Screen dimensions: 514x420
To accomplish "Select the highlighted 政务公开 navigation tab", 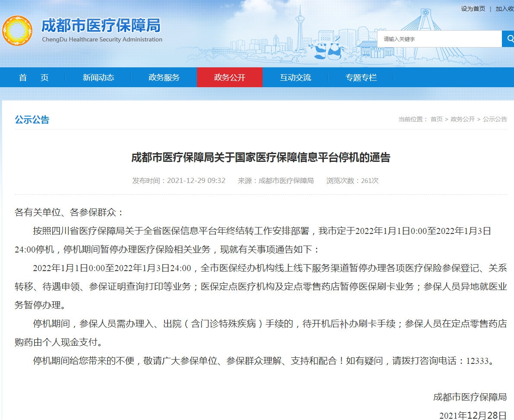I will (x=229, y=78).
